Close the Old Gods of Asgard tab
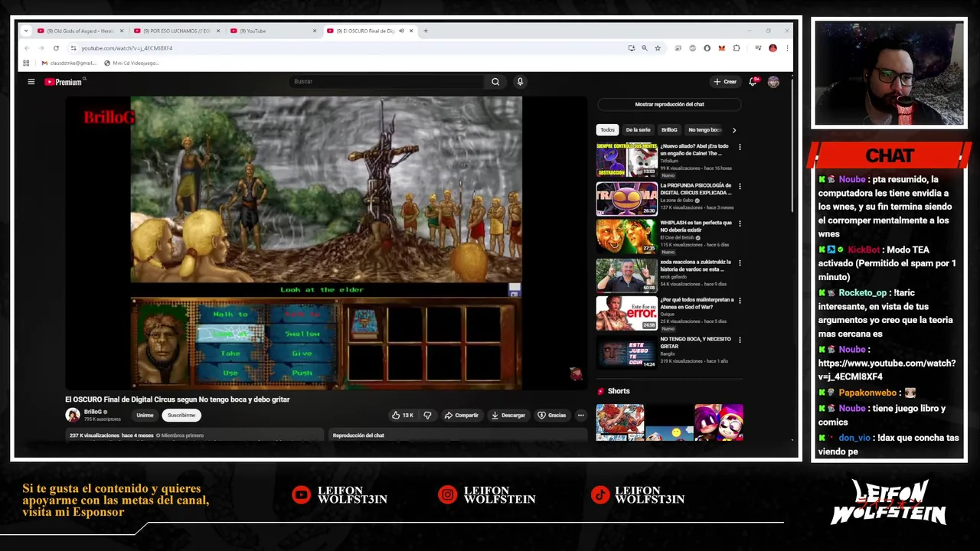 (122, 31)
